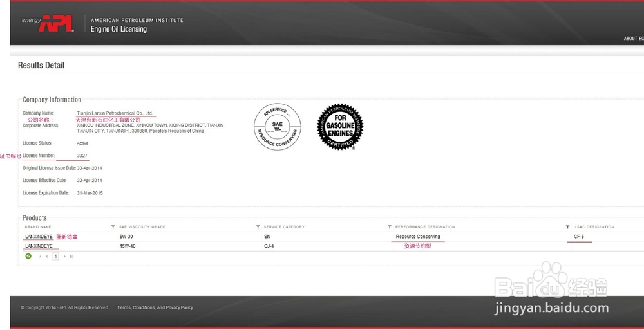
Task: Select LANXINDEYE brand in the 15W-40 row
Action: (39, 246)
